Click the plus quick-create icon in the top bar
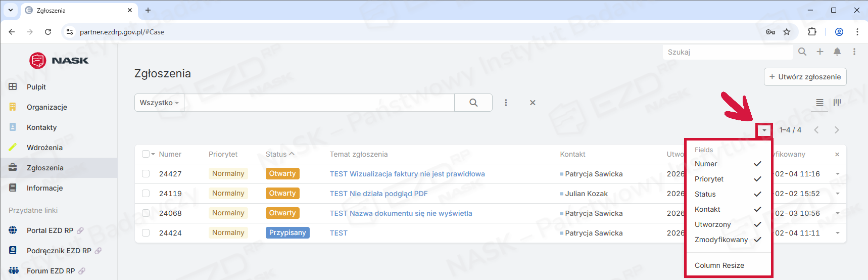 (820, 52)
